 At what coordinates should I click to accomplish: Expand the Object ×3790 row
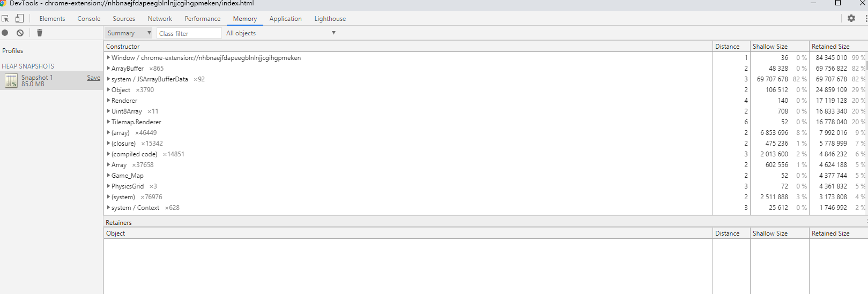point(108,90)
